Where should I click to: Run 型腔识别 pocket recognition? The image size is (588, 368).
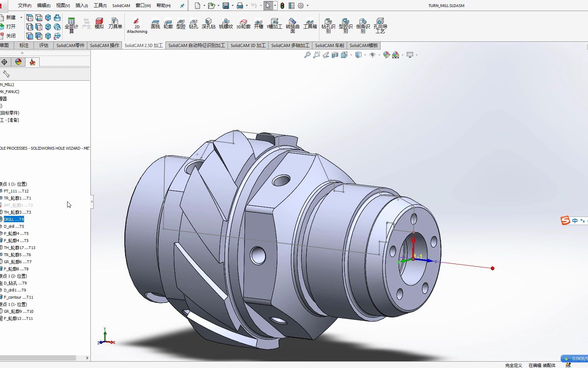coord(346,25)
